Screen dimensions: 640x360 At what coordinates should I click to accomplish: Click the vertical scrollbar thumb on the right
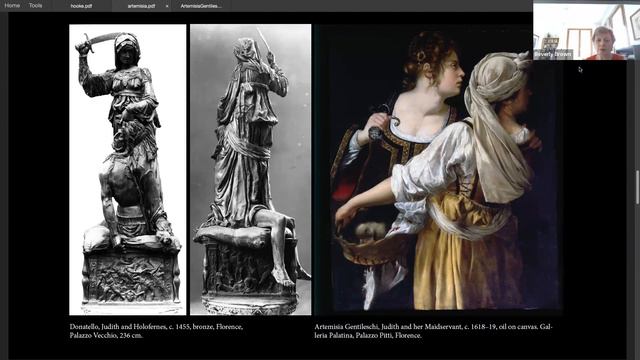coord(637,187)
